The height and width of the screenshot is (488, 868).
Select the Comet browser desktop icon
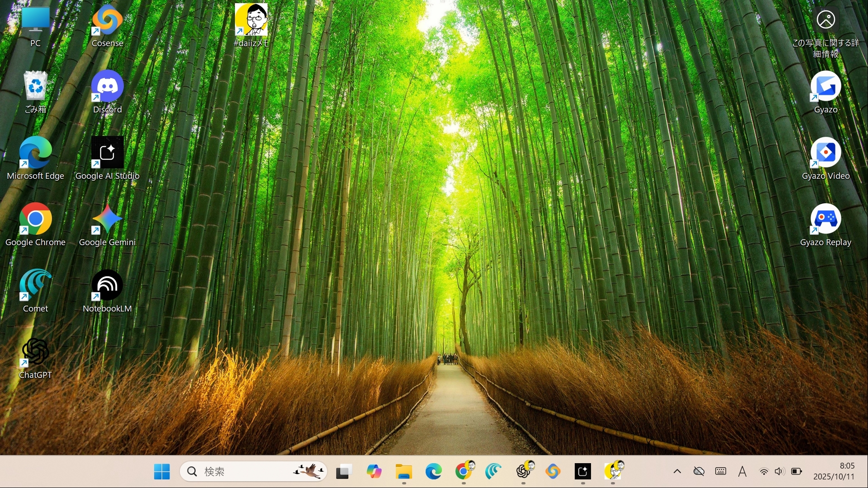[35, 286]
